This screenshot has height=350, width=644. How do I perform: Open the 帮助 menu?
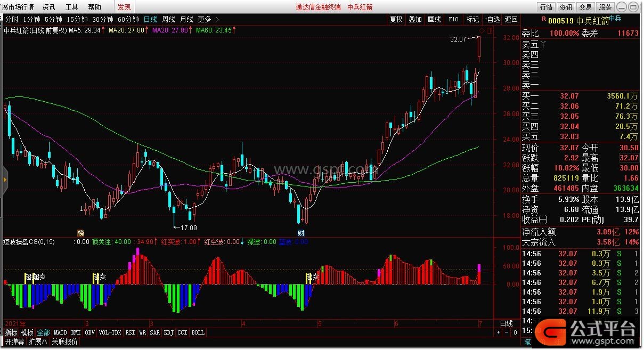tap(94, 7)
